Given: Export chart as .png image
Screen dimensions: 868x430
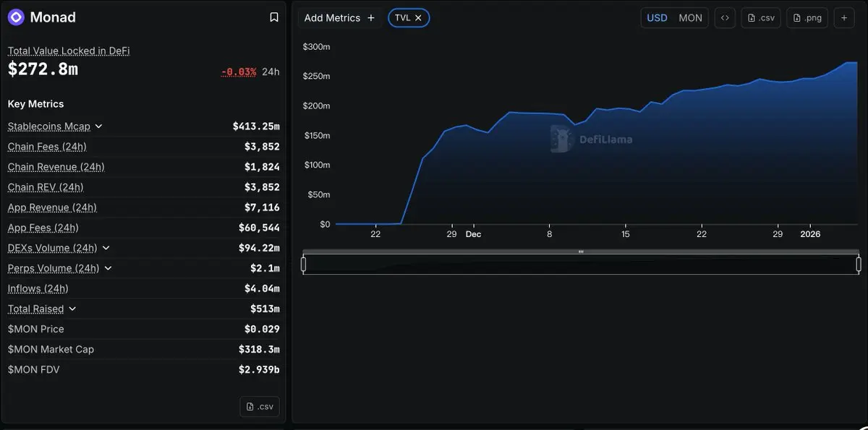Looking at the screenshot, I should (808, 18).
